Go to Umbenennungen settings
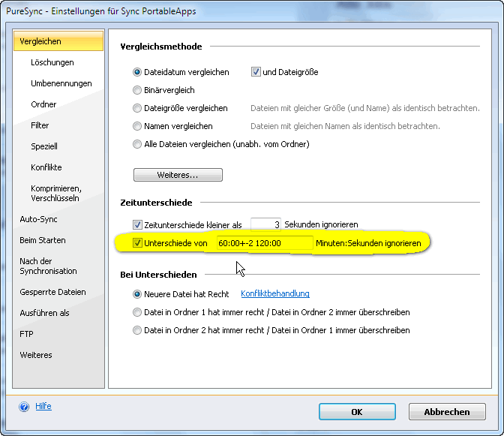The image size is (504, 436). 61,83
